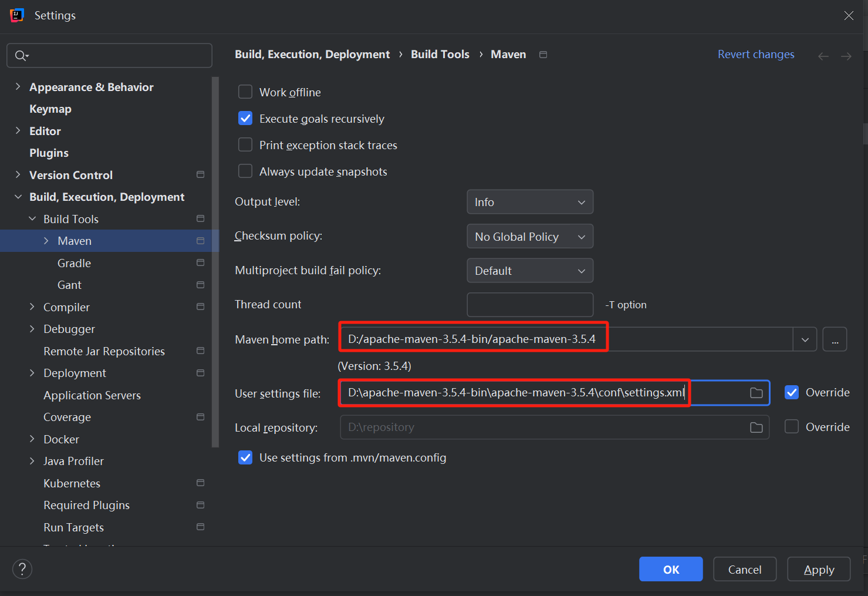Image resolution: width=868 pixels, height=596 pixels.
Task: Click project icon on Build Tools row
Action: coord(200,219)
